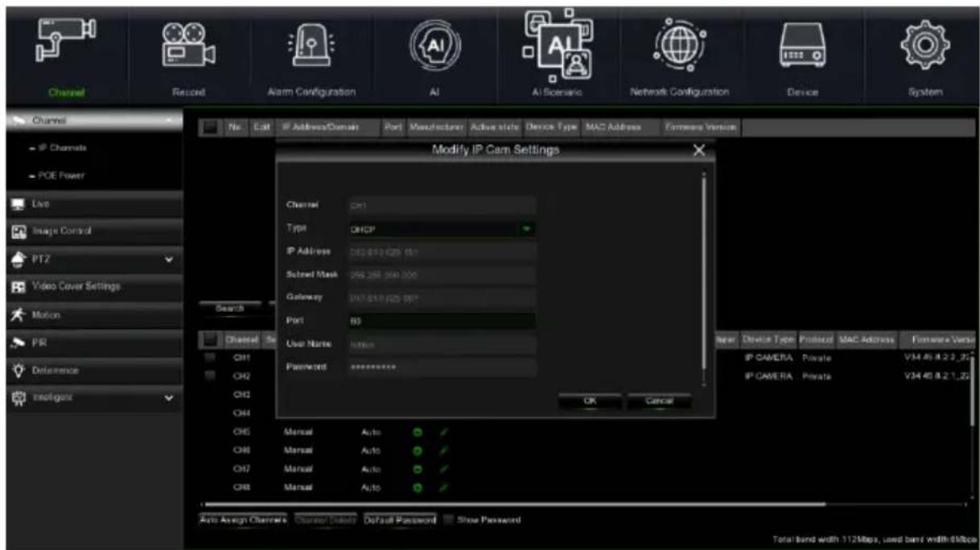Click the Subnet Mask field

point(441,275)
